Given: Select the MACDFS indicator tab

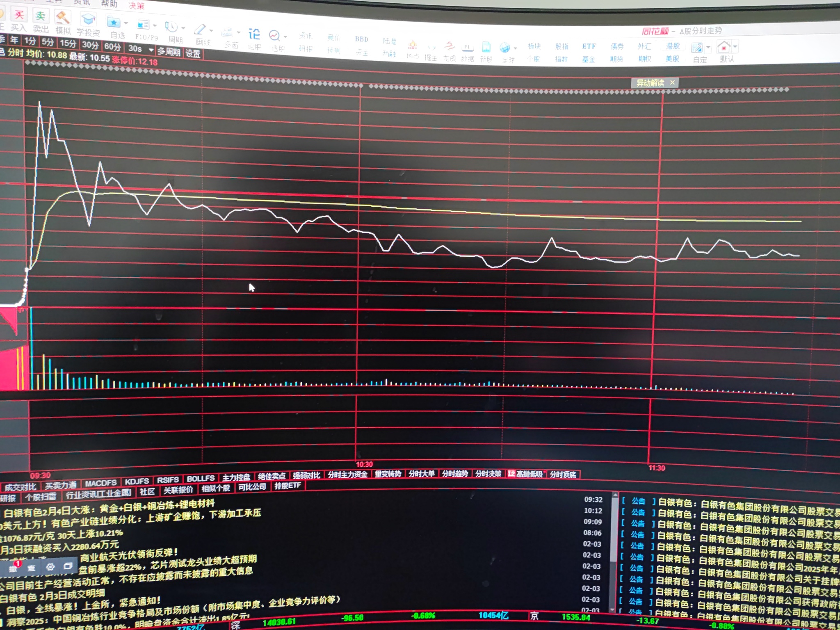Looking at the screenshot, I should 101,483.
